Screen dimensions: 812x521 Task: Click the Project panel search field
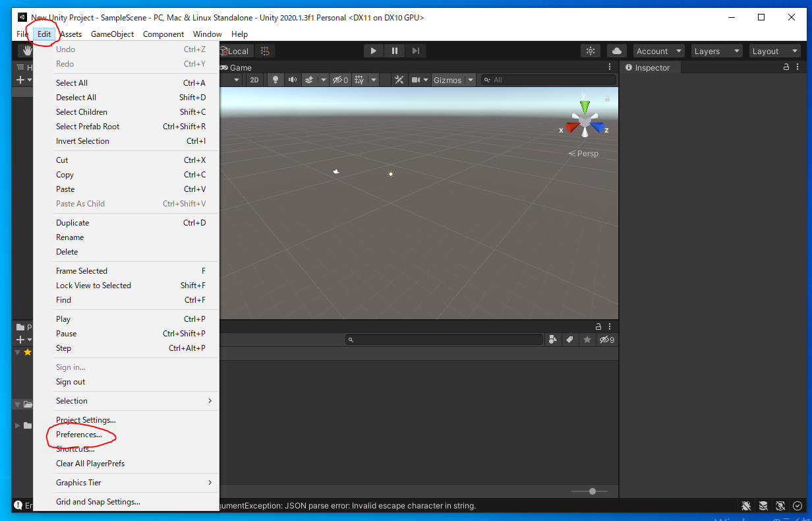click(444, 340)
